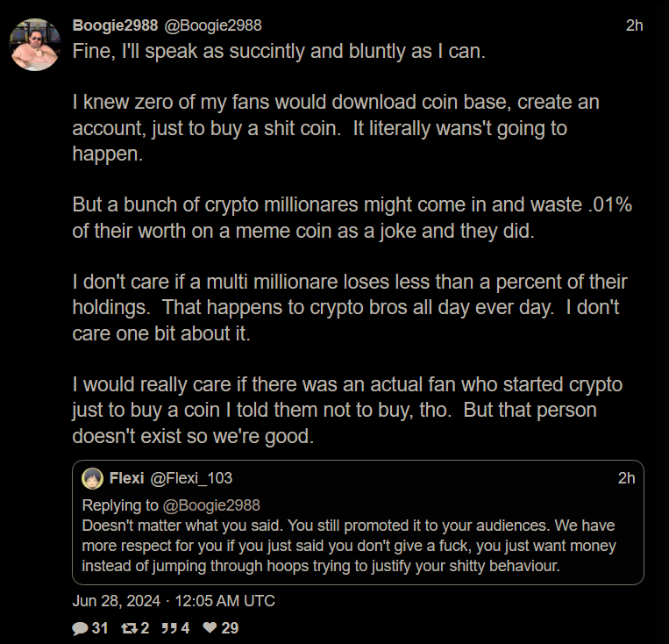
Task: Click the @Flexi_103 handle
Action: 191,478
